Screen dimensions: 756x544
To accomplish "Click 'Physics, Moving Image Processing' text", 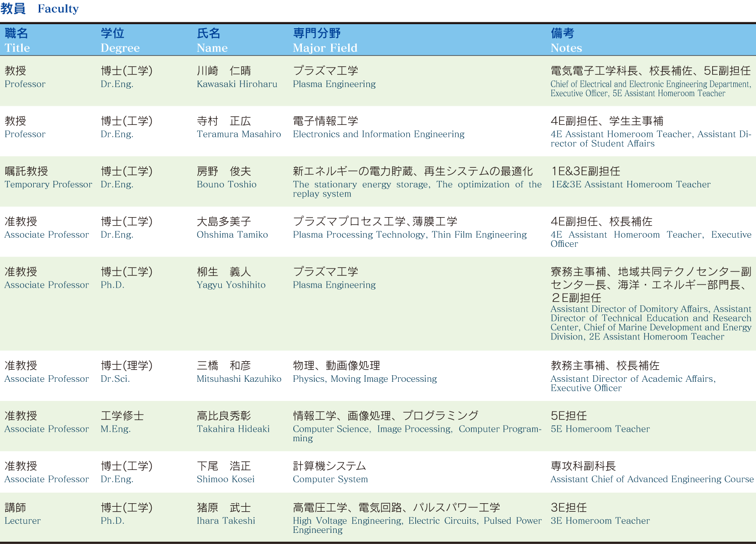I will click(x=365, y=379).
